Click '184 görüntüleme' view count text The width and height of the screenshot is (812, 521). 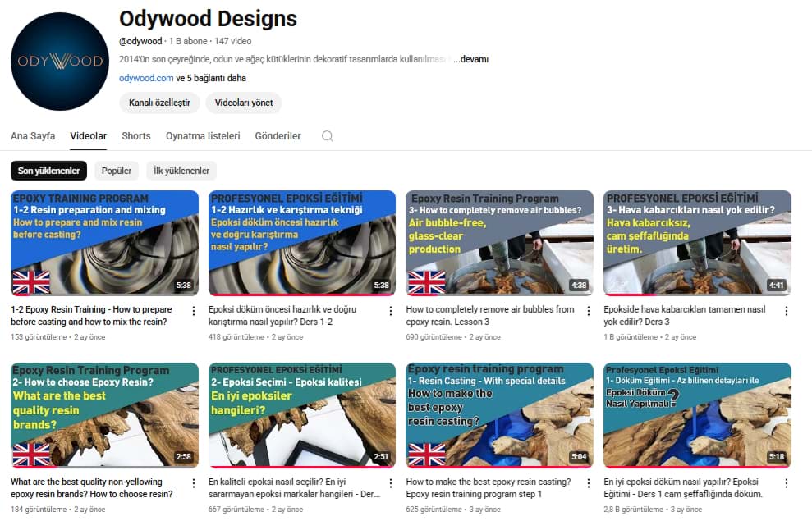point(39,509)
